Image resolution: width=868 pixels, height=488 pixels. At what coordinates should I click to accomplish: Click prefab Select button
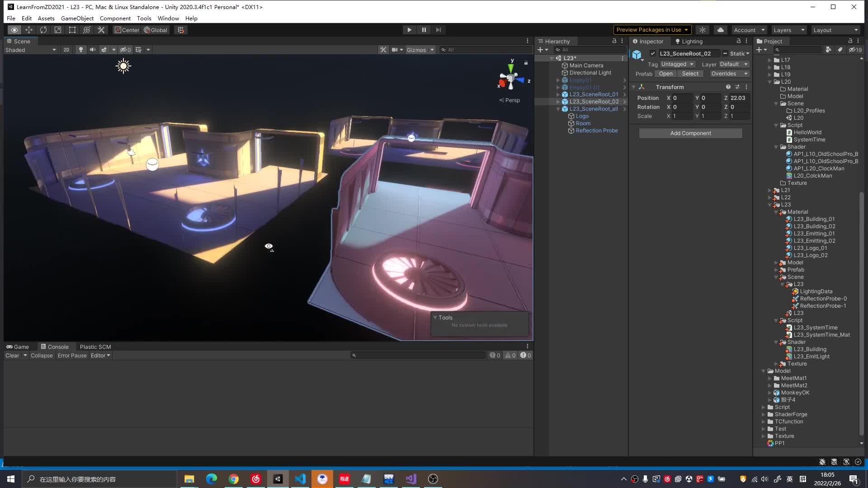(690, 74)
